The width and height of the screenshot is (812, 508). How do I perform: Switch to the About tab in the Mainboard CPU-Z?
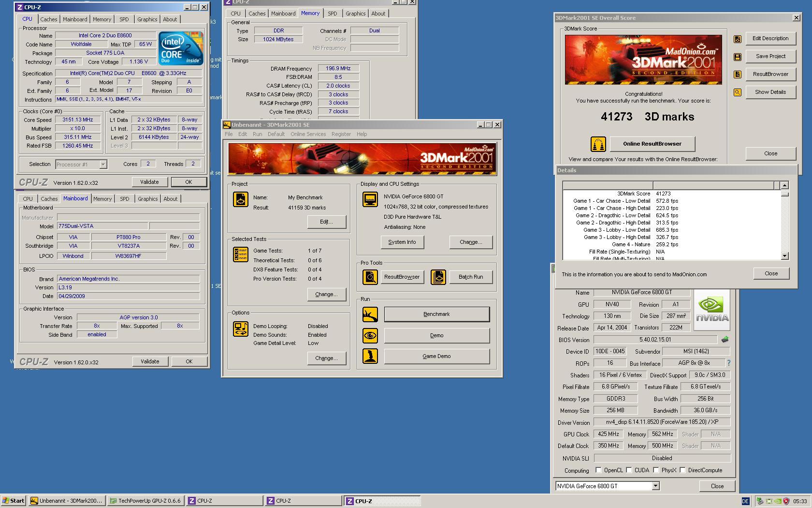tap(170, 199)
